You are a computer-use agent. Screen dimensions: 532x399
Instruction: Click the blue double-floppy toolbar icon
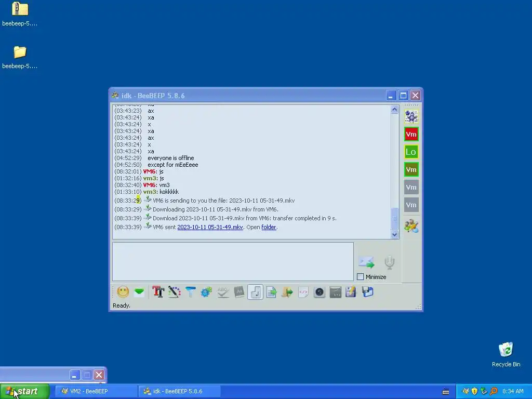[x=367, y=292]
